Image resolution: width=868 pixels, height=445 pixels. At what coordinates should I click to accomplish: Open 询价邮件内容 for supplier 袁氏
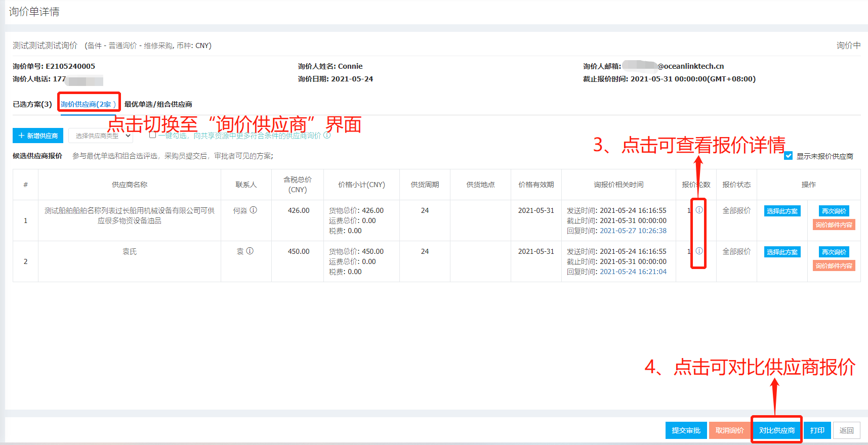(x=834, y=265)
